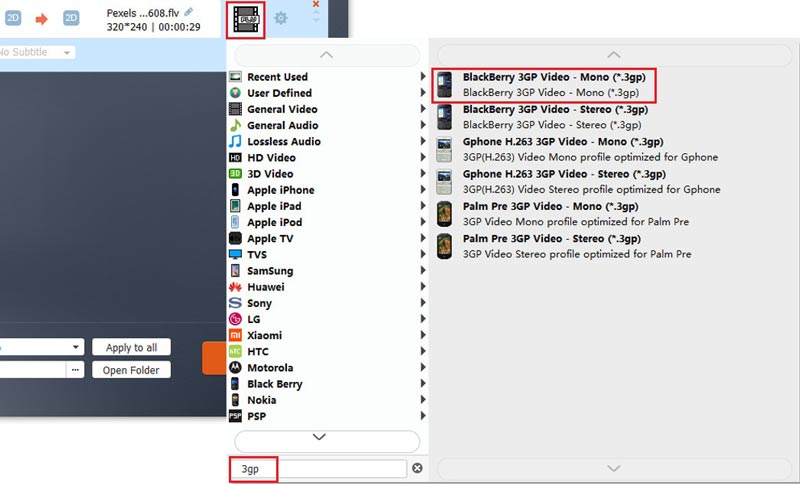The width and height of the screenshot is (800, 484).
Task: Click the 3D Video icon
Action: [235, 173]
